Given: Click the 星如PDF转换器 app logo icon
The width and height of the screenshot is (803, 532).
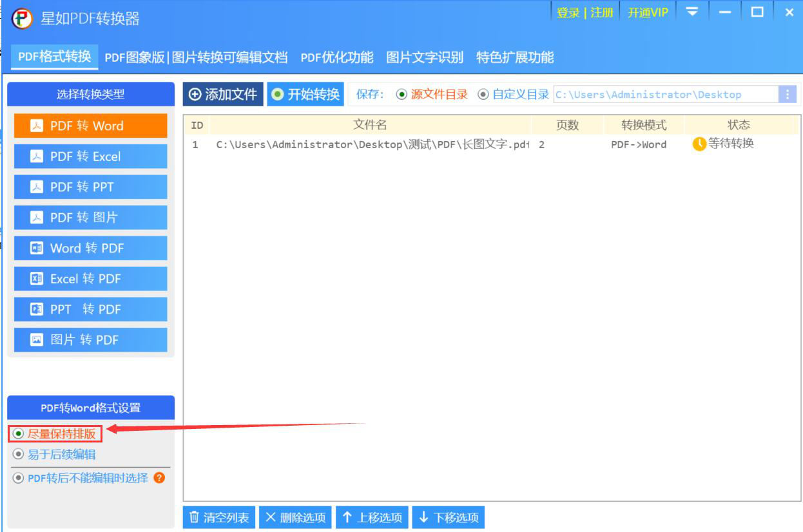Looking at the screenshot, I should click(x=22, y=18).
